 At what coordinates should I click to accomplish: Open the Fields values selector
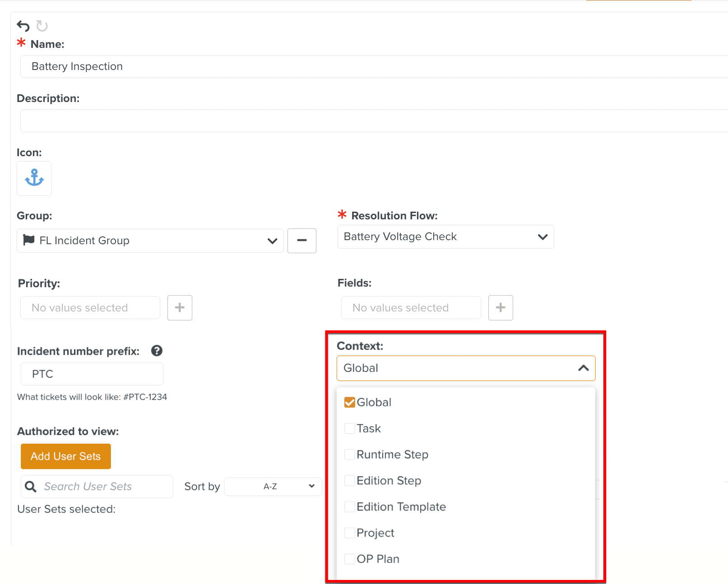(x=411, y=308)
